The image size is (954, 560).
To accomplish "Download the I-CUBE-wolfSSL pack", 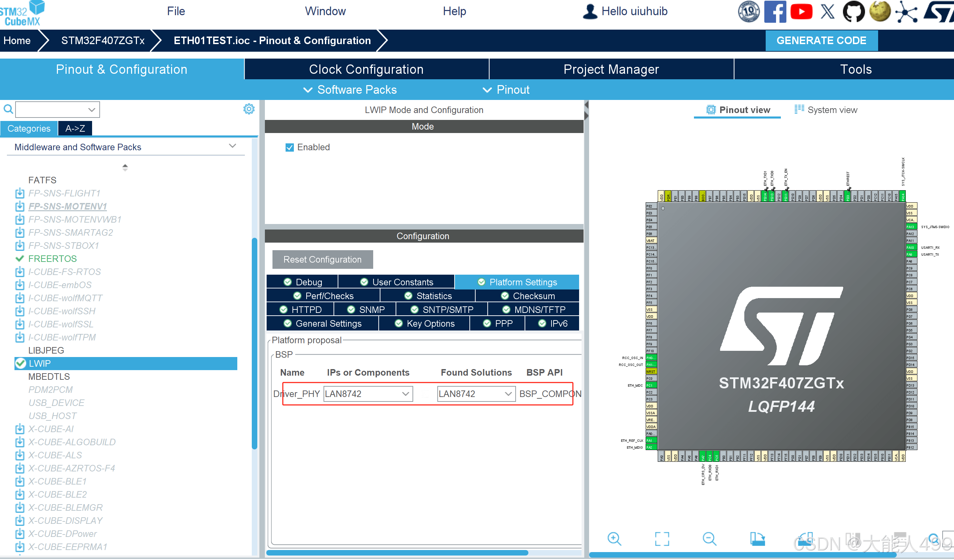I will [20, 325].
